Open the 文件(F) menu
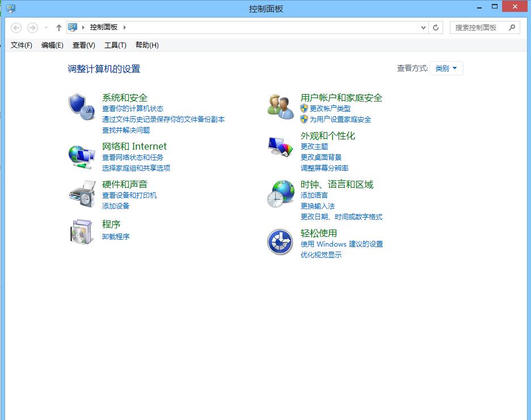531x420 pixels. click(x=22, y=45)
